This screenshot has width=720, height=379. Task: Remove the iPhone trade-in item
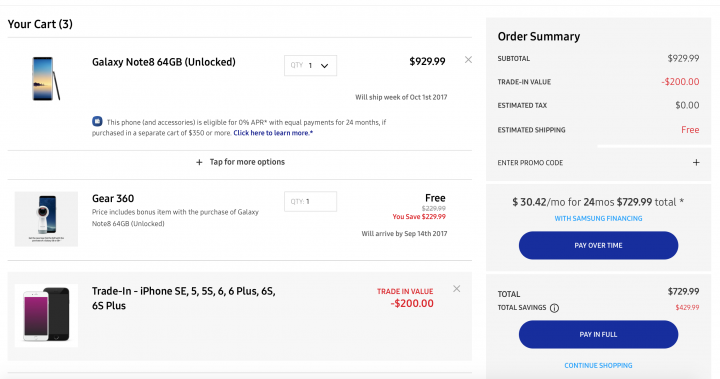click(456, 288)
